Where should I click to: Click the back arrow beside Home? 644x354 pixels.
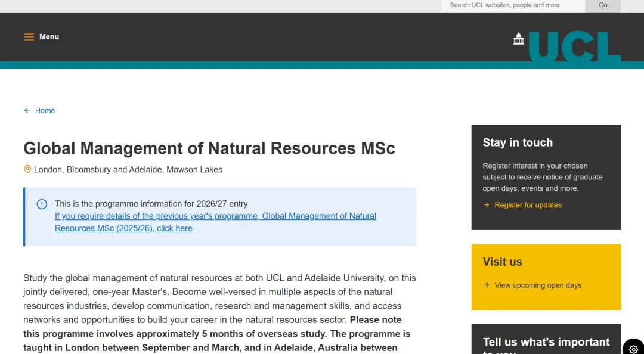tap(27, 111)
